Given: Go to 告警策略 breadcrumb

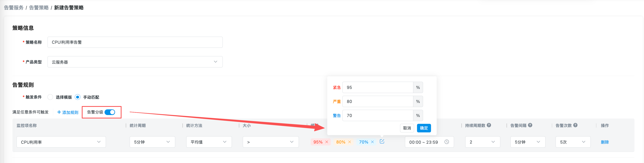Looking at the screenshot, I should click(x=39, y=8).
